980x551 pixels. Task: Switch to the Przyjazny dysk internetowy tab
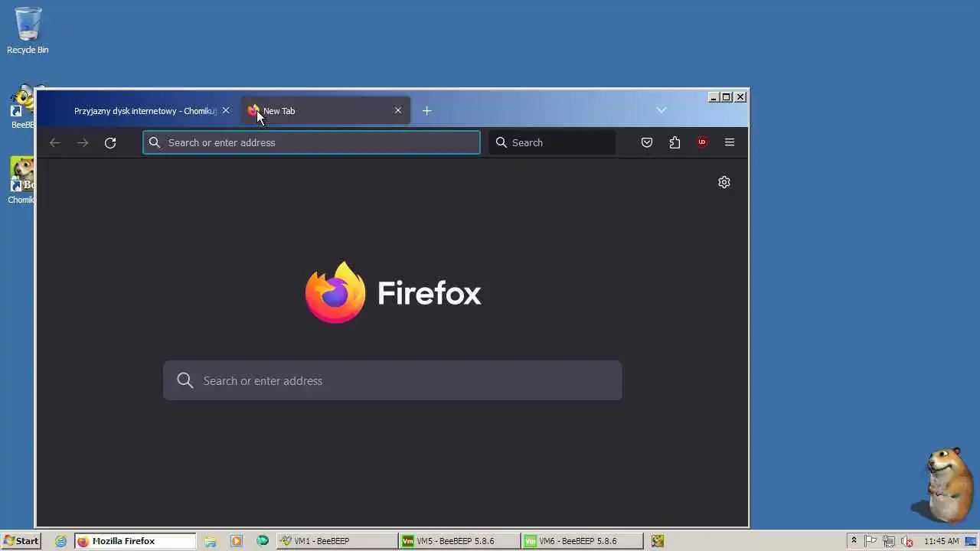(145, 111)
